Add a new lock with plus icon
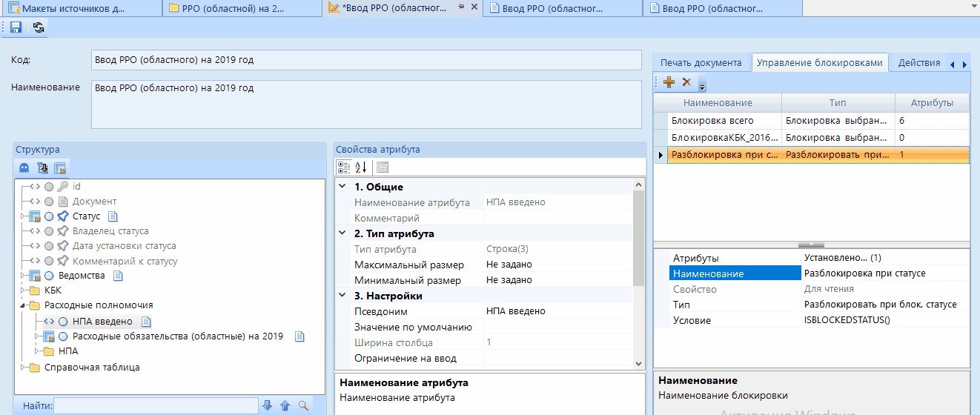Screen dimensions: 980x415 [669, 82]
